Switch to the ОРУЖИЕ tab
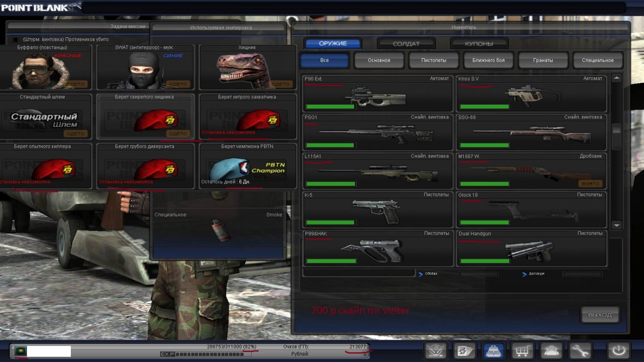This screenshot has height=362, width=644. tap(333, 43)
